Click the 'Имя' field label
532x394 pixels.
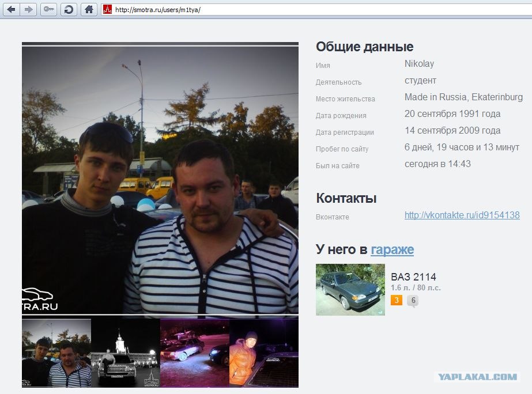click(323, 66)
